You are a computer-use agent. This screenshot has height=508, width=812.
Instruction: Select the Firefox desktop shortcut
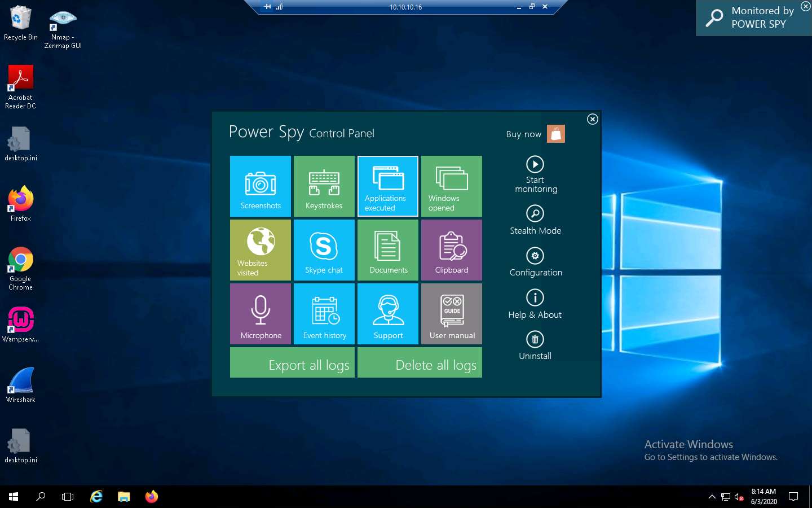coord(21,203)
